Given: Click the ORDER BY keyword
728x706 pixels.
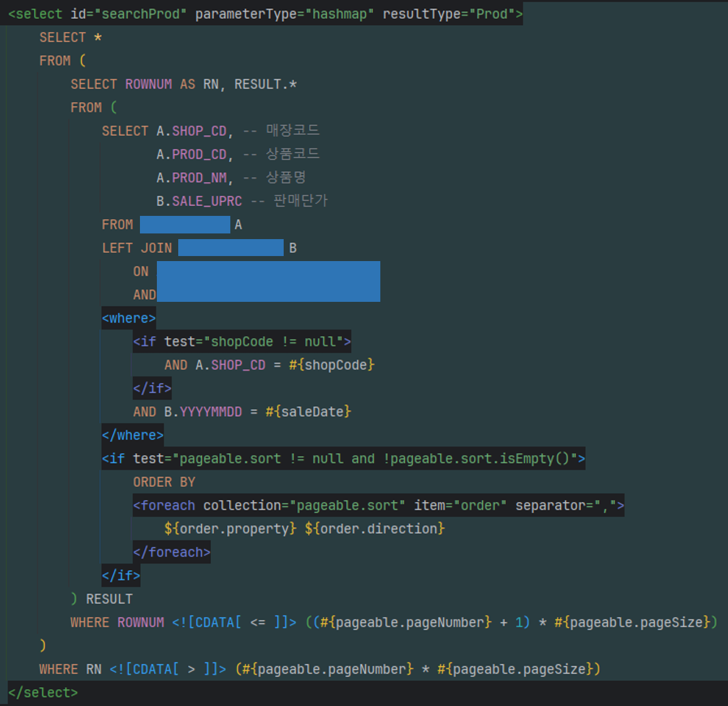Looking at the screenshot, I should tap(164, 482).
